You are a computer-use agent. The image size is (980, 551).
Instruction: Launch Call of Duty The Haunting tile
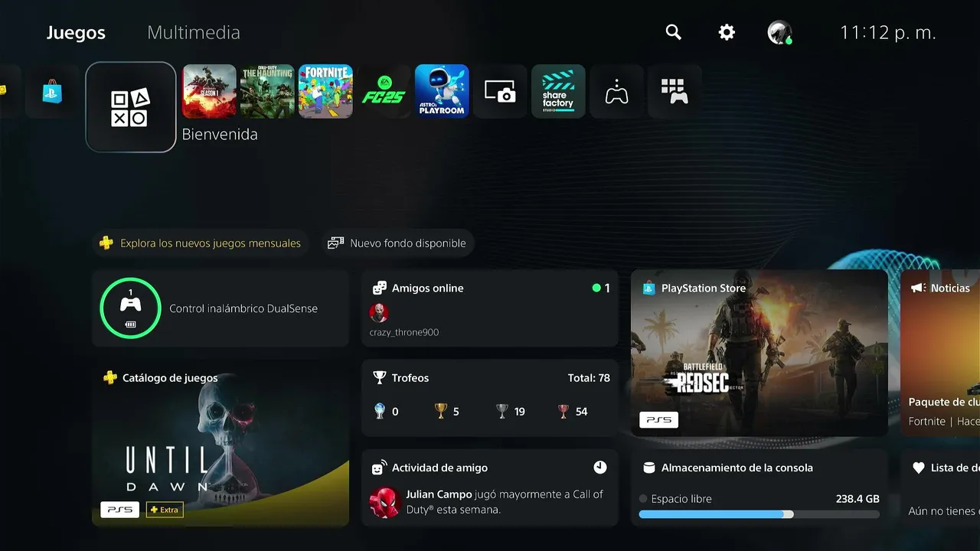268,91
